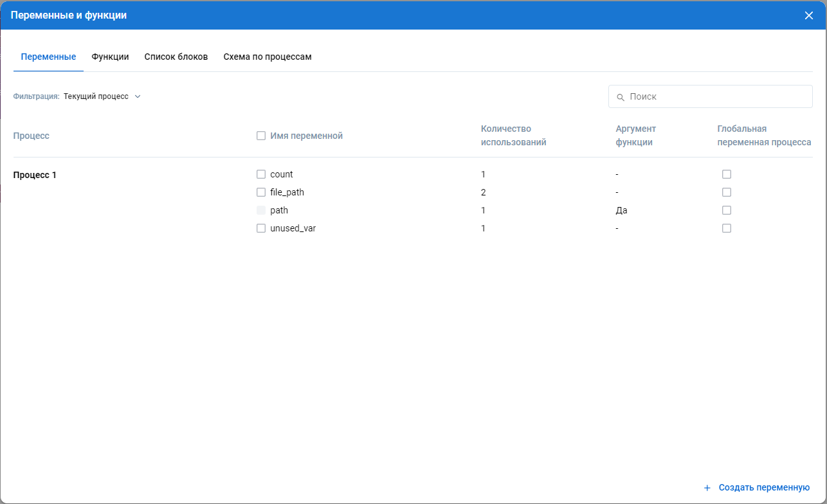827x504 pixels.
Task: Click the Имя переменной column header text
Action: pos(307,136)
